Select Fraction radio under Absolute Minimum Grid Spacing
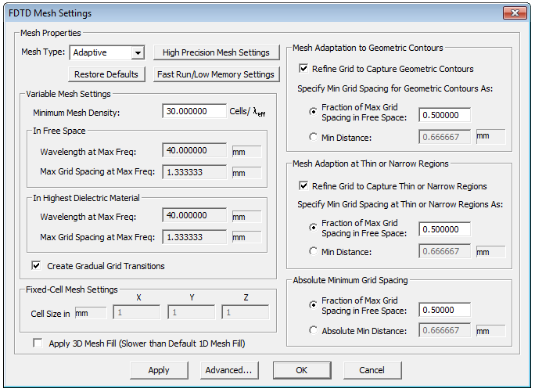Image resolution: width=535 pixels, height=392 pixels. click(314, 305)
